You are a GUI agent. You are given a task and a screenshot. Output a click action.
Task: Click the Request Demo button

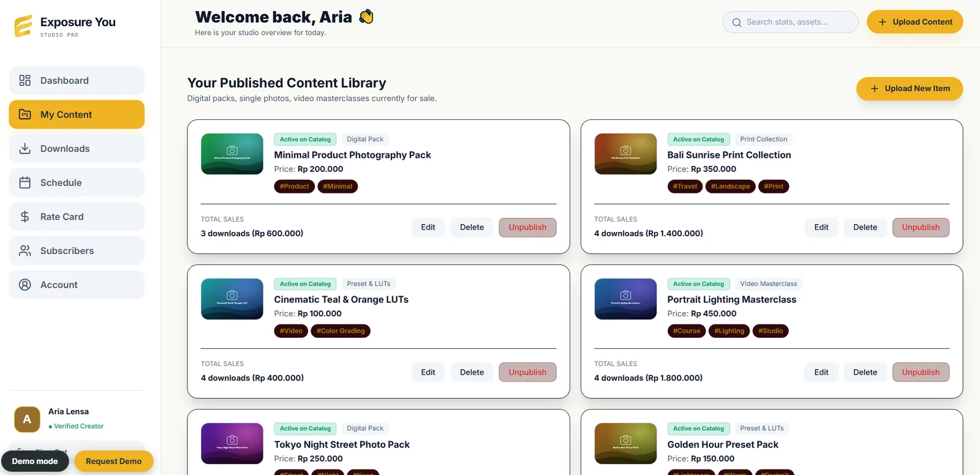tap(114, 461)
